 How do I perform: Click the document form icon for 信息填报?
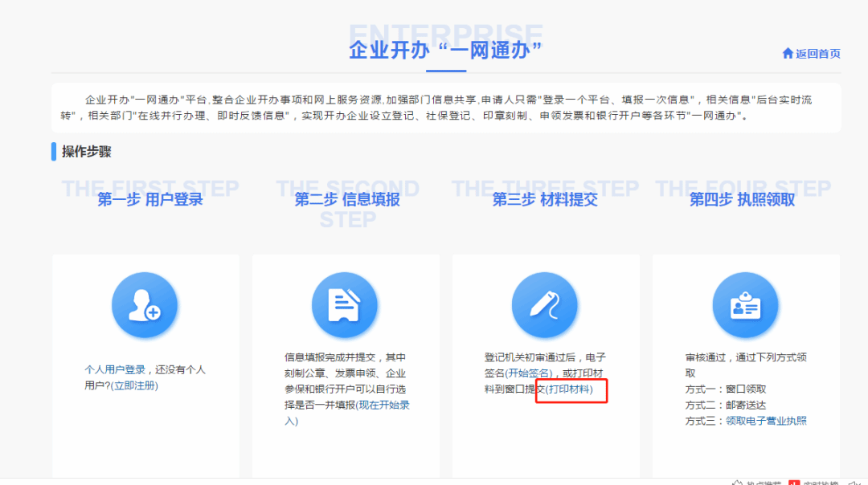click(345, 305)
